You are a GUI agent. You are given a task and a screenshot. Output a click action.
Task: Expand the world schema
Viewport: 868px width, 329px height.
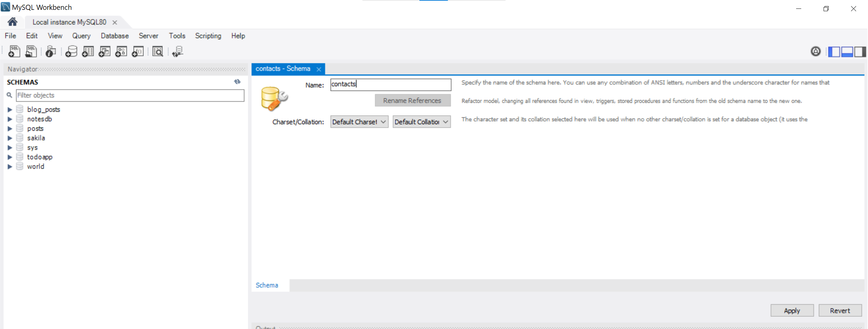[x=10, y=167]
